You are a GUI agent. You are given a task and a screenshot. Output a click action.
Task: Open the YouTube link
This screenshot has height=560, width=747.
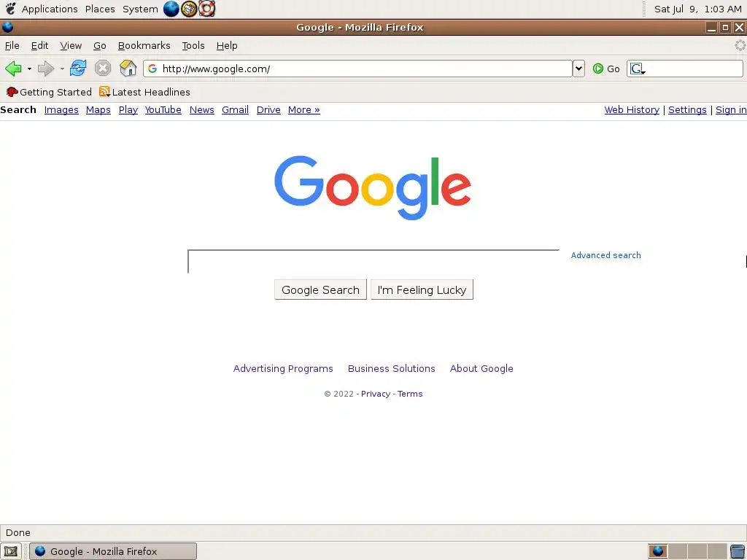163,110
